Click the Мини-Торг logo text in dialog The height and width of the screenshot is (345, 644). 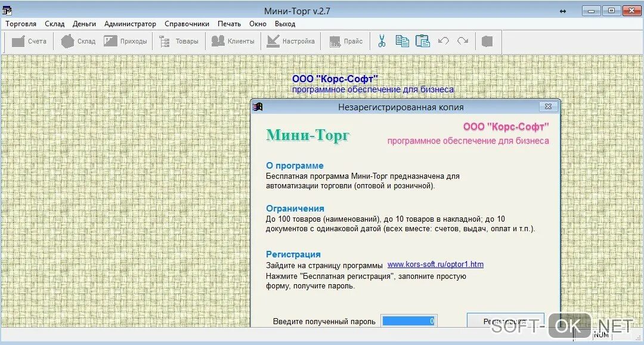[x=308, y=135]
